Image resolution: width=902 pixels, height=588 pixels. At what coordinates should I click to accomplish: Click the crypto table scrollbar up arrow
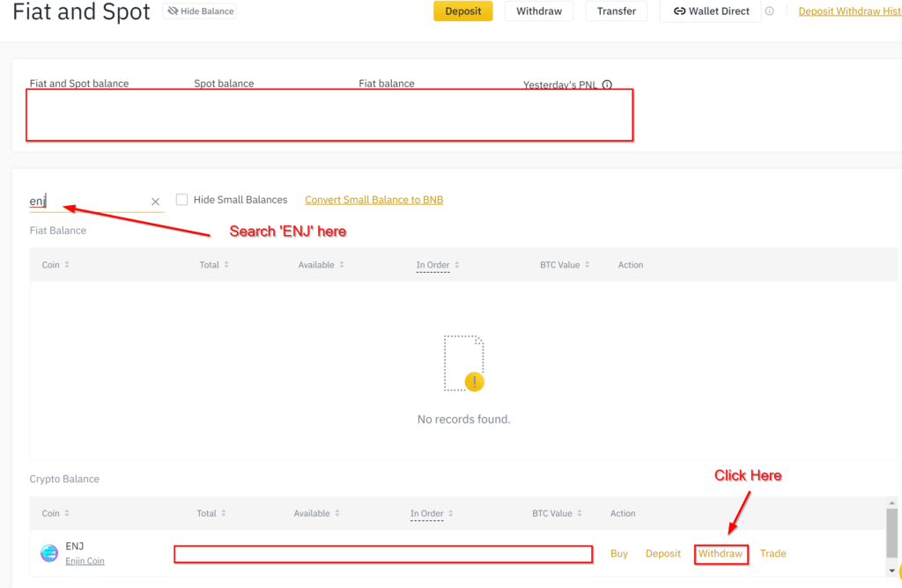click(x=891, y=503)
